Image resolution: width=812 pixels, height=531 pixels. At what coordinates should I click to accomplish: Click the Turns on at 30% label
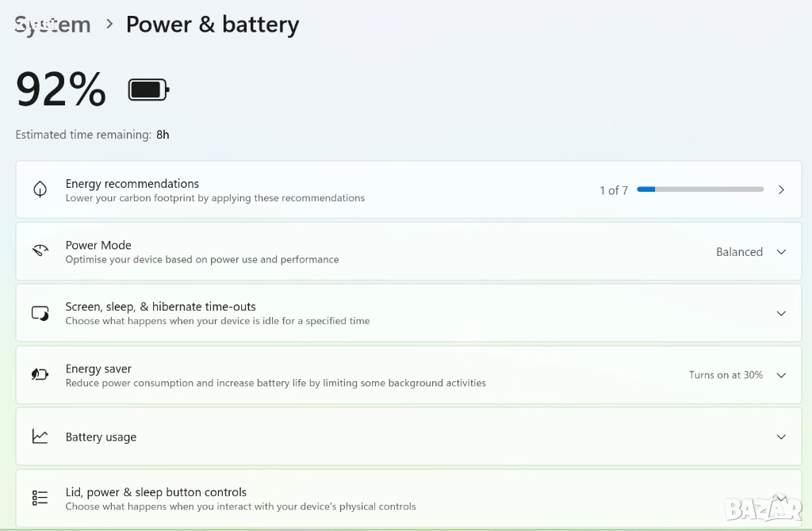coord(726,375)
